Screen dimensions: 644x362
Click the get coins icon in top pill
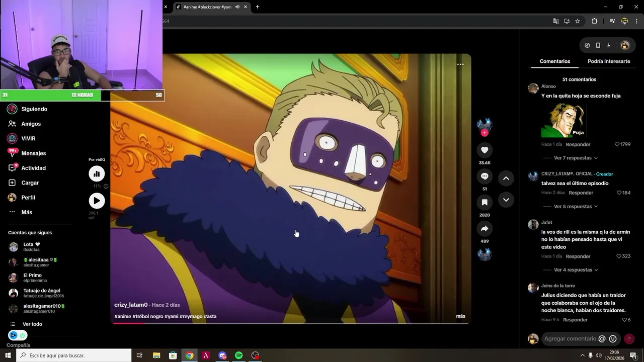point(587,45)
